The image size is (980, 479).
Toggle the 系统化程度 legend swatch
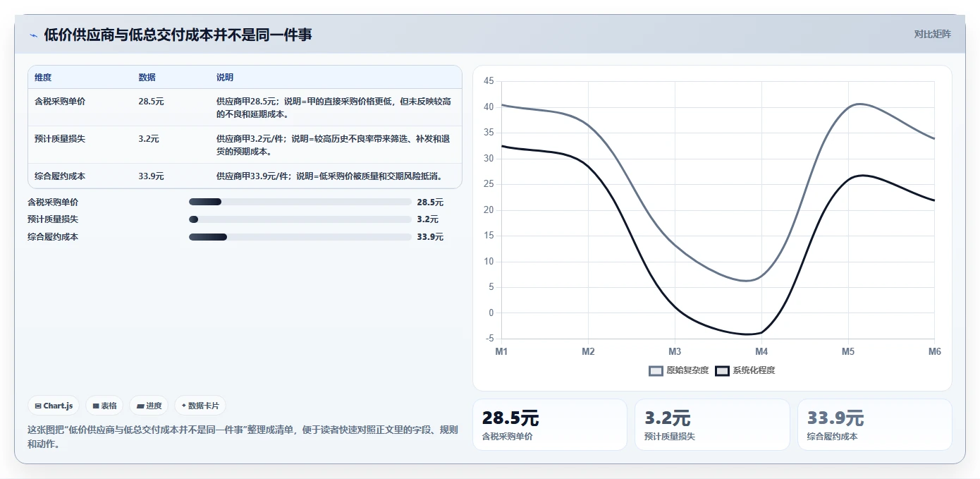tap(722, 371)
